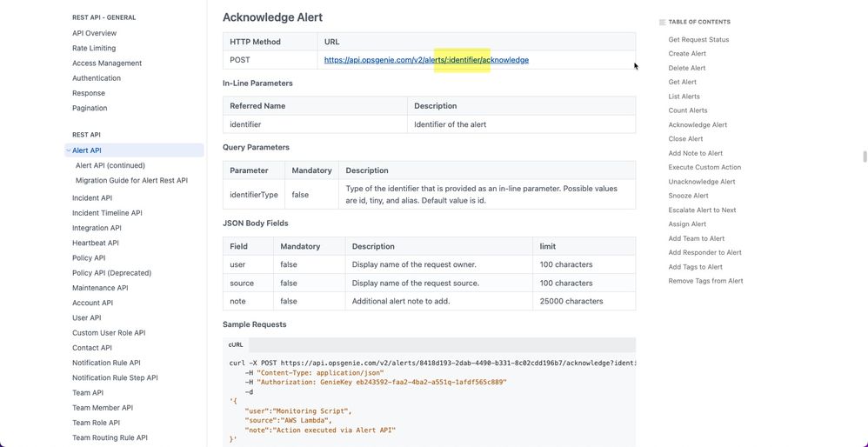Click the Sample Requests heading
The height and width of the screenshot is (447, 868).
coord(255,324)
